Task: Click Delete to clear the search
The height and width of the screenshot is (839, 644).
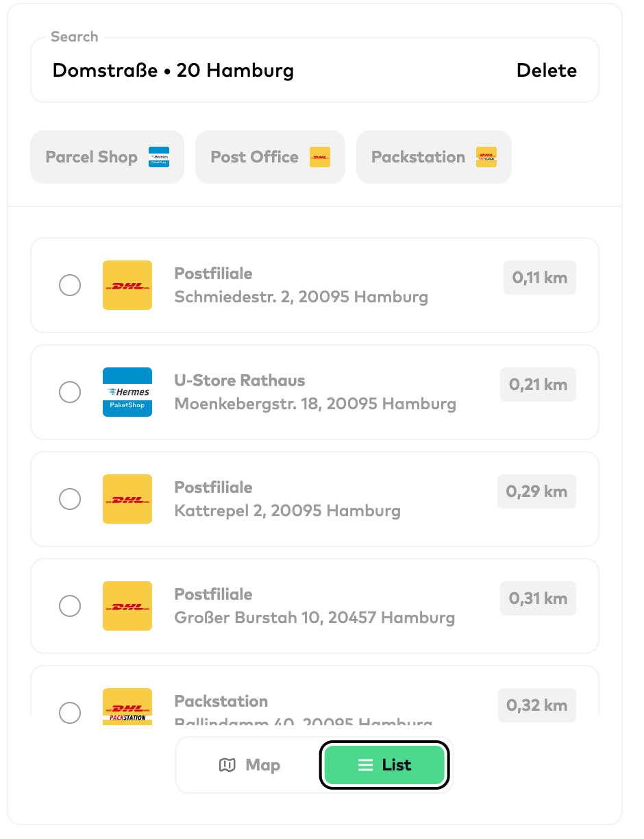Action: point(546,71)
